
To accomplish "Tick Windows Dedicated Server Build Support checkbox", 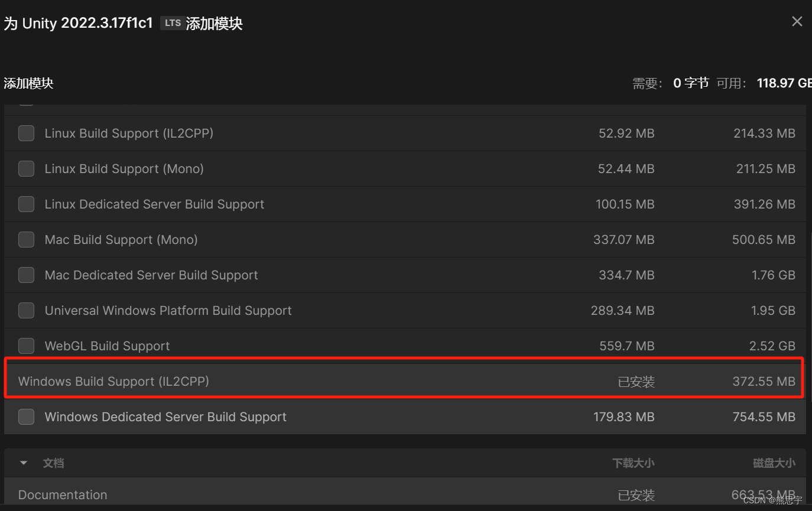I will click(26, 417).
